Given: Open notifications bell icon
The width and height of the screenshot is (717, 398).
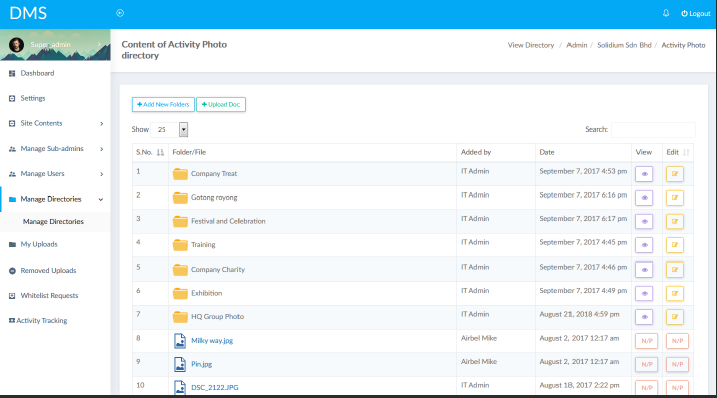Looking at the screenshot, I should coord(666,13).
